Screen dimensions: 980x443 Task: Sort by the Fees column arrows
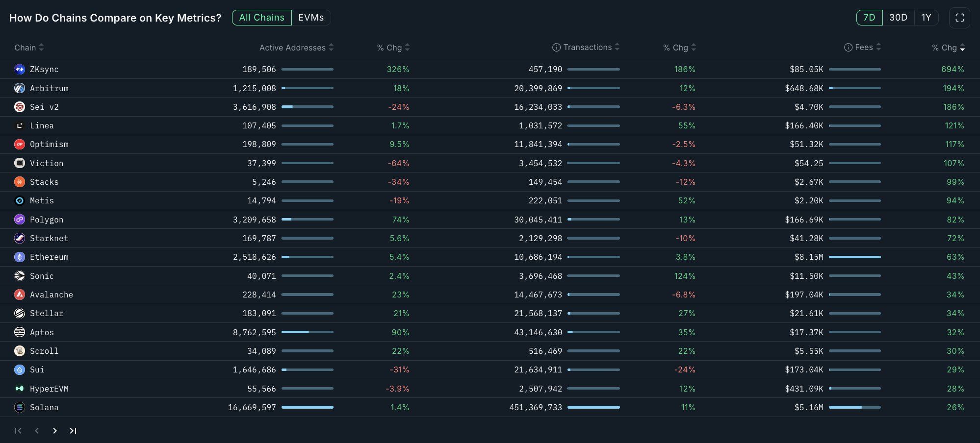(x=879, y=47)
